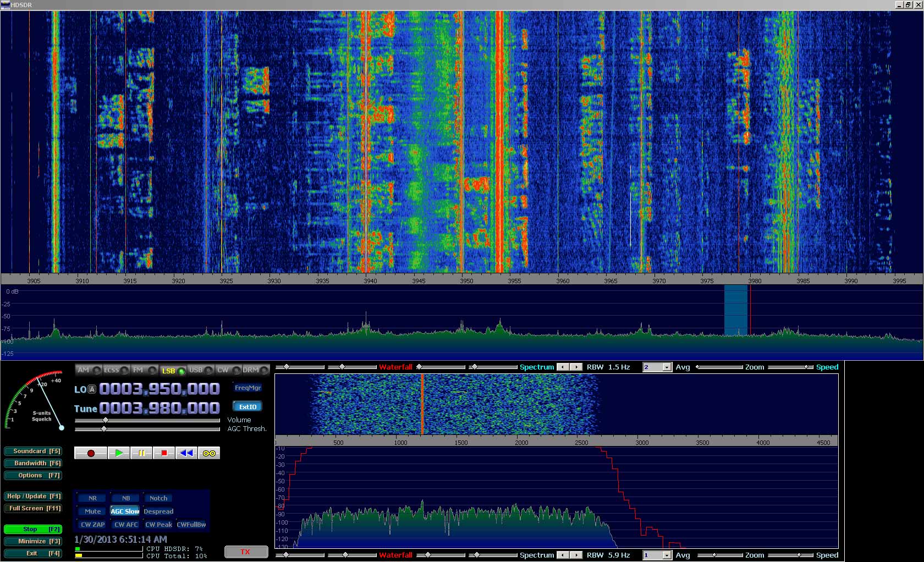Toggle the Despread option
Viewport: 924px width, 562px height.
click(158, 511)
